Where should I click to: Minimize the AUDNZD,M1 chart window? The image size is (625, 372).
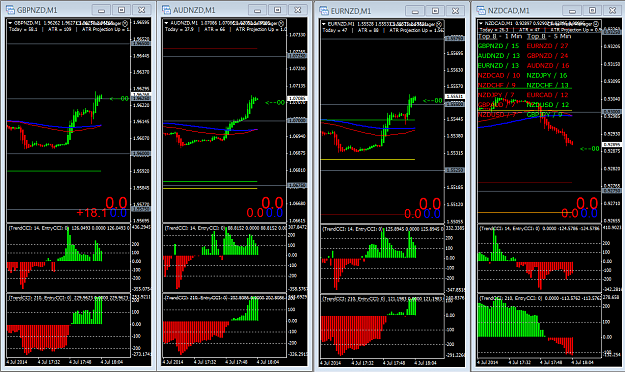click(x=258, y=10)
